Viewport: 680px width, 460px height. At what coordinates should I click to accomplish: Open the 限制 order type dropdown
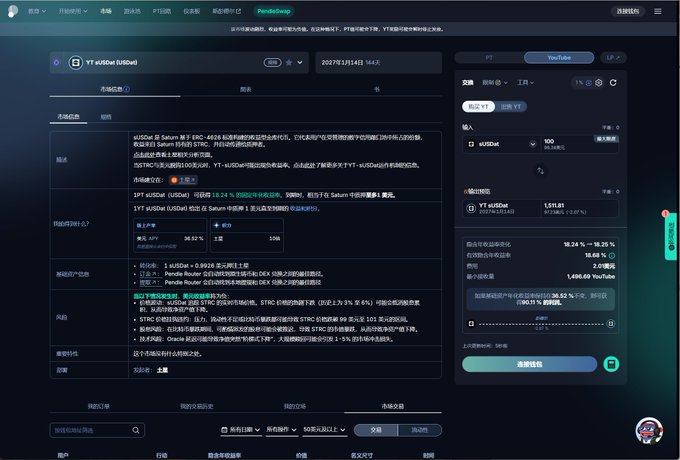pyautogui.click(x=495, y=82)
